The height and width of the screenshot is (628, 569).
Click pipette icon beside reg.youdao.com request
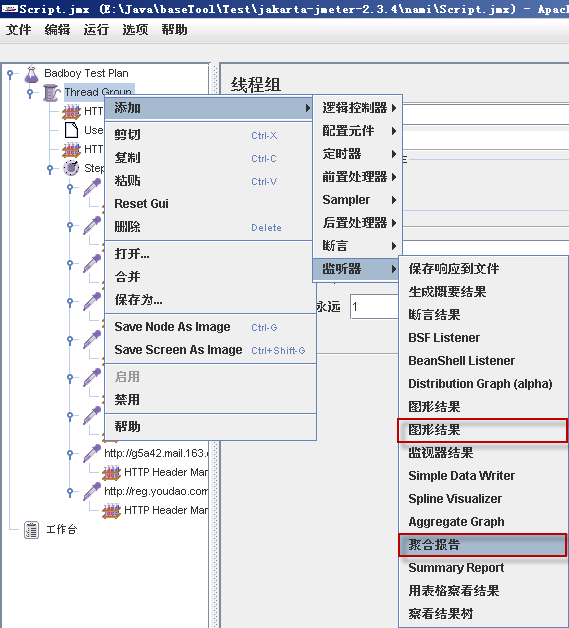(92, 492)
